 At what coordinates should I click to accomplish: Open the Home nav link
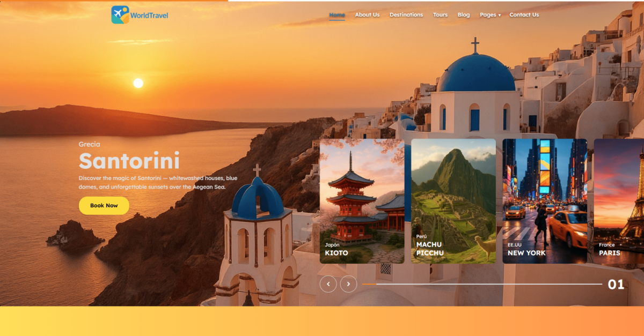coord(337,15)
